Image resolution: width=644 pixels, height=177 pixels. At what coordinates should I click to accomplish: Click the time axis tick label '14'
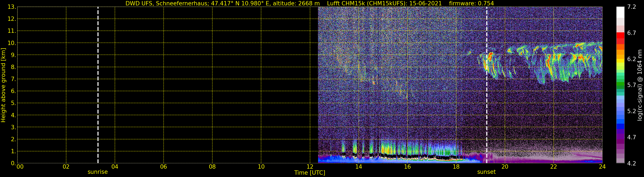coord(358,167)
